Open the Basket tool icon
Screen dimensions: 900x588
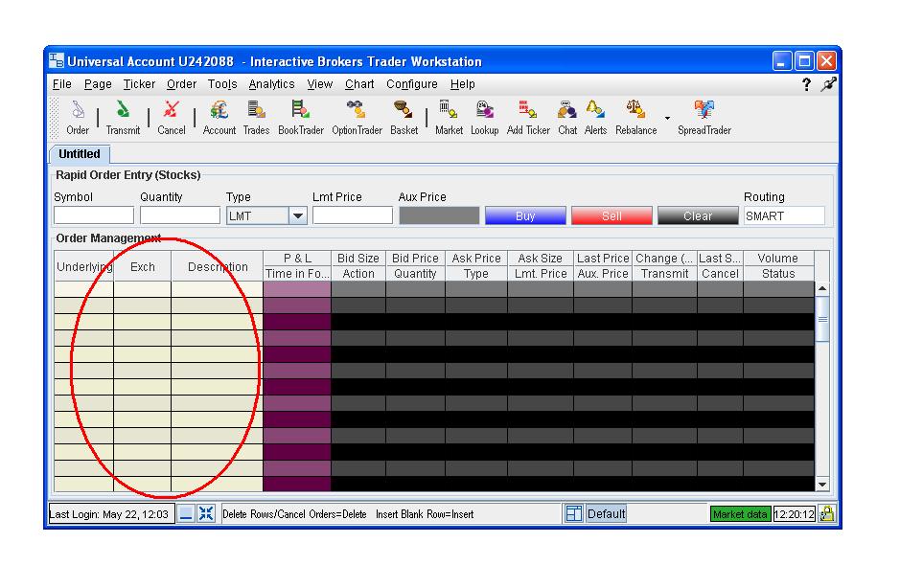click(404, 118)
